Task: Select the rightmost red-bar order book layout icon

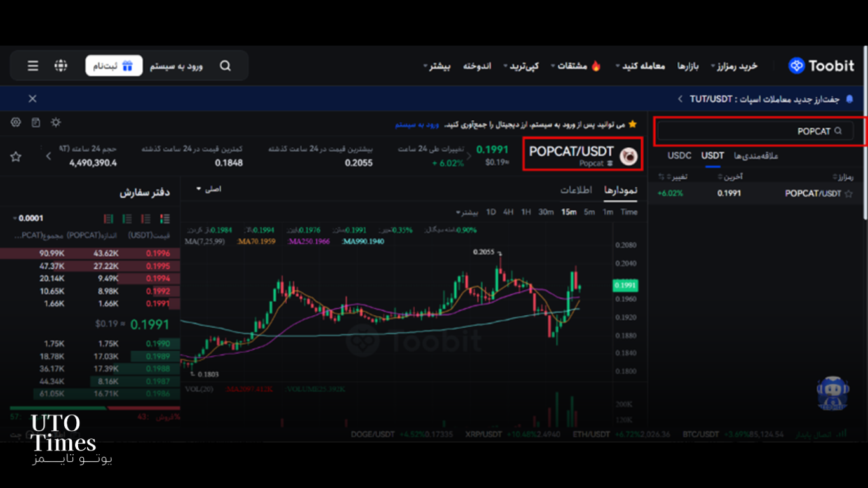Action: (x=146, y=219)
